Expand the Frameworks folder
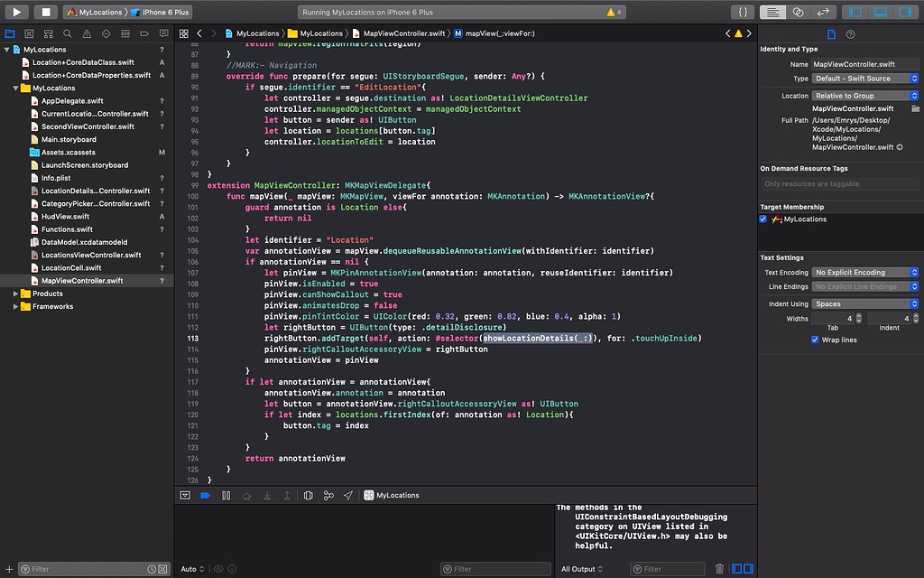The height and width of the screenshot is (578, 924). (15, 306)
